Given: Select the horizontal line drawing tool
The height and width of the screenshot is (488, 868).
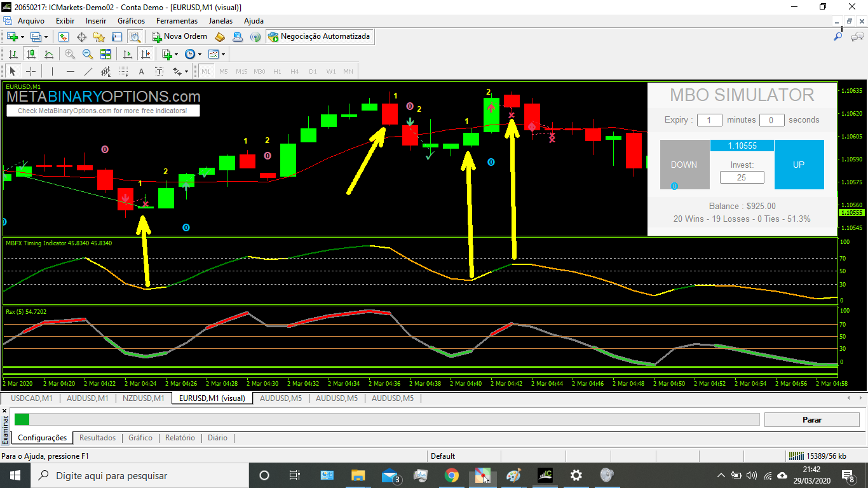Looking at the screenshot, I should coord(70,71).
